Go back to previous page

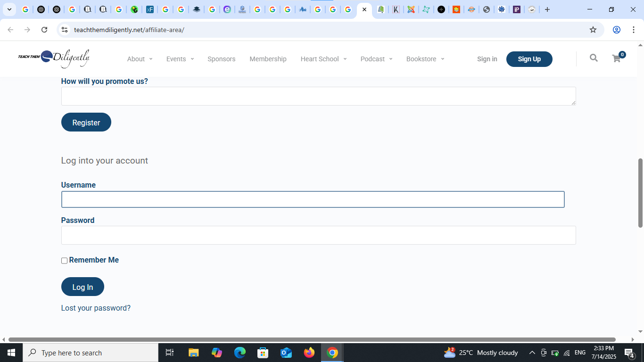10,30
